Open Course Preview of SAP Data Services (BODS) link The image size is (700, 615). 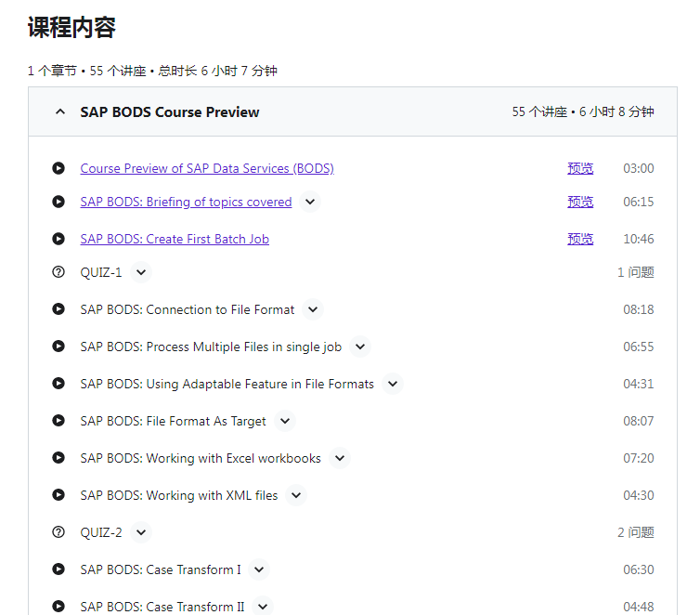point(207,168)
